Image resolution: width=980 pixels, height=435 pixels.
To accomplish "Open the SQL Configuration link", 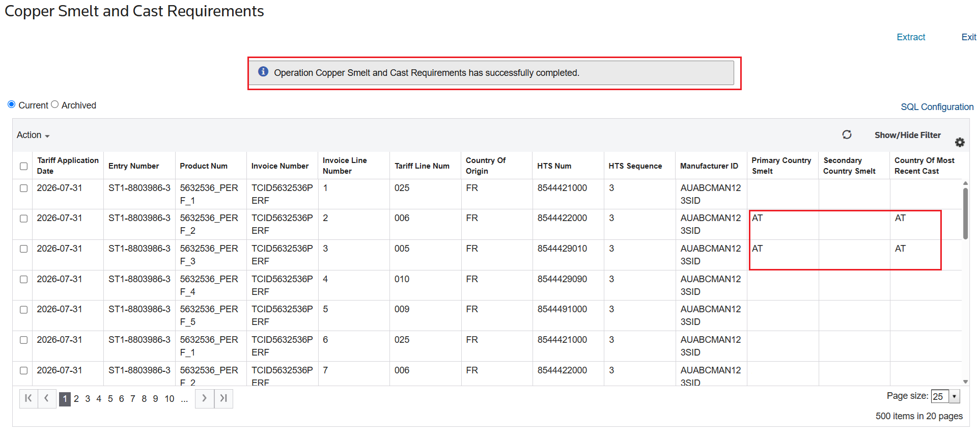I will [937, 107].
